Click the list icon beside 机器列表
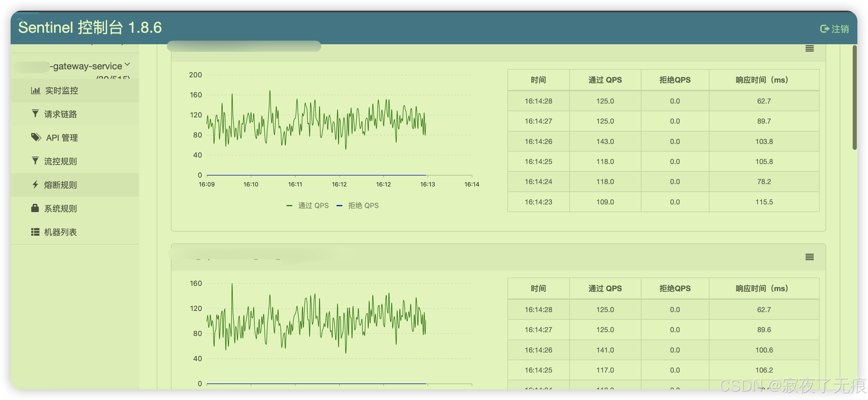Screen dimensions: 868x400 35,232
